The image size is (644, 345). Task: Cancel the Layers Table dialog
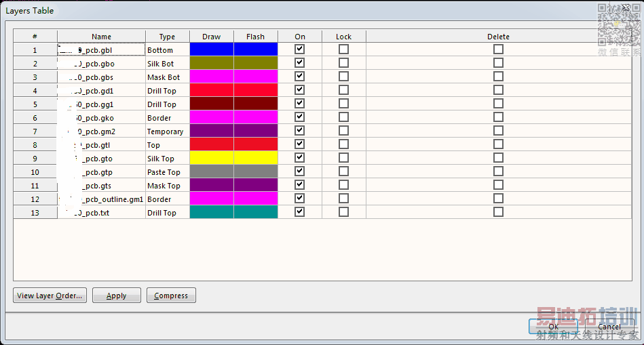609,327
